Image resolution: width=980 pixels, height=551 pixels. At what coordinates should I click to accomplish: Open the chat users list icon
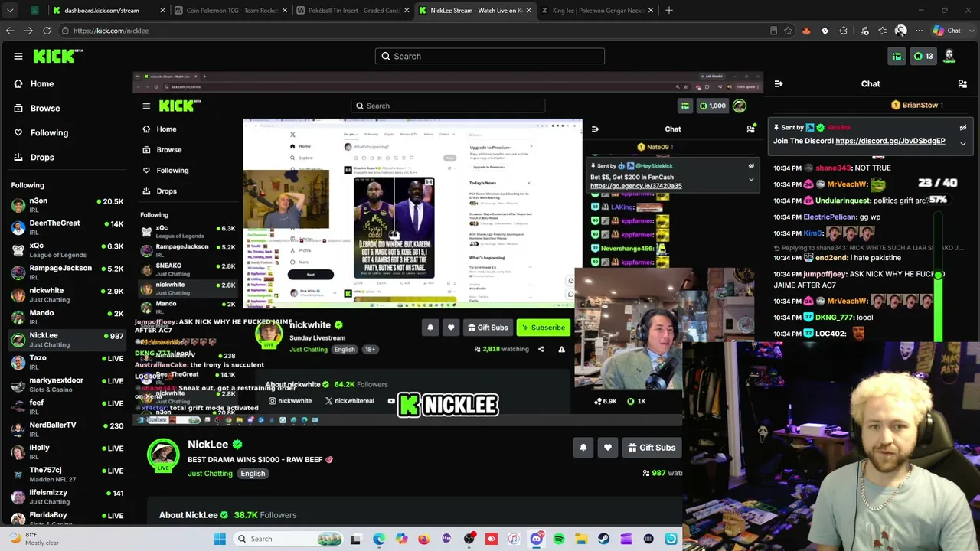coord(962,84)
